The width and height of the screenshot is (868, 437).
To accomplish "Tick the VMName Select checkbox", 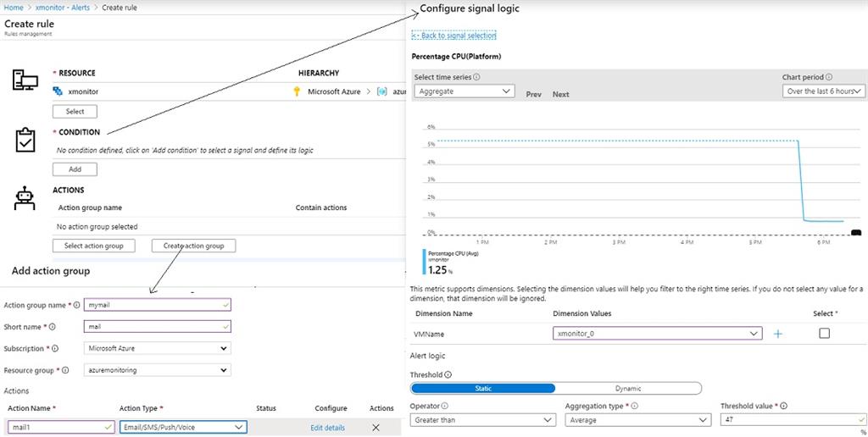I will 824,333.
